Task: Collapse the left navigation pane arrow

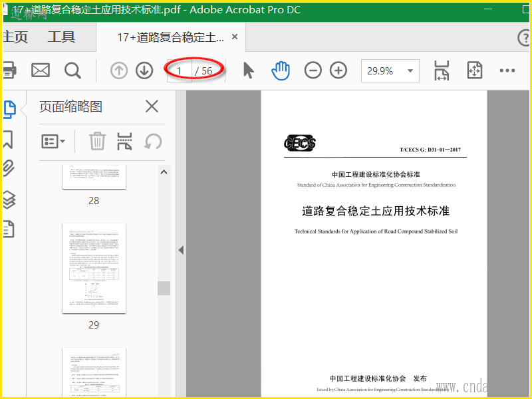Action: coord(181,251)
